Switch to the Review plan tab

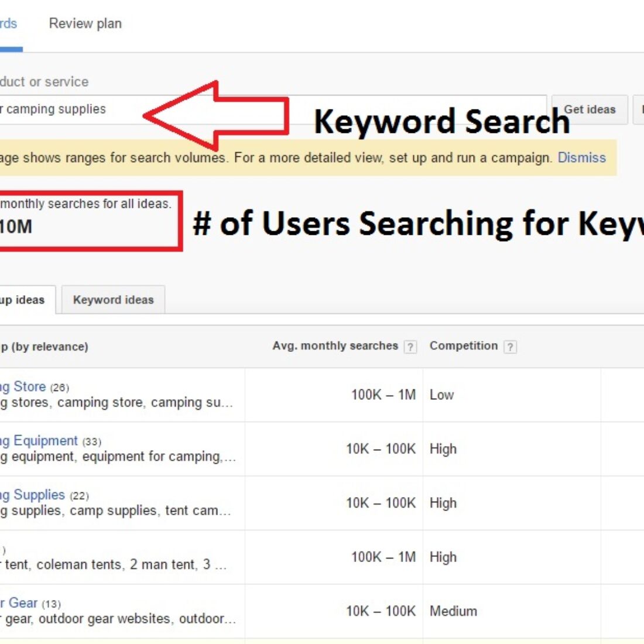click(85, 24)
